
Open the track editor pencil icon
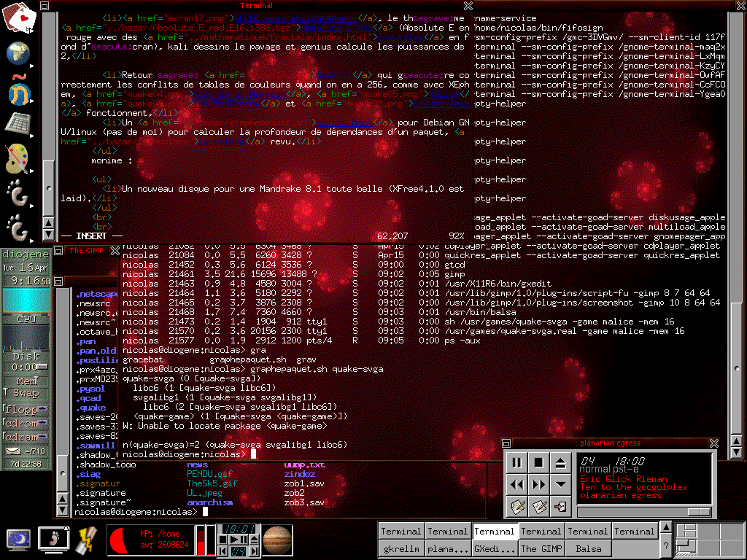pyautogui.click(x=517, y=505)
